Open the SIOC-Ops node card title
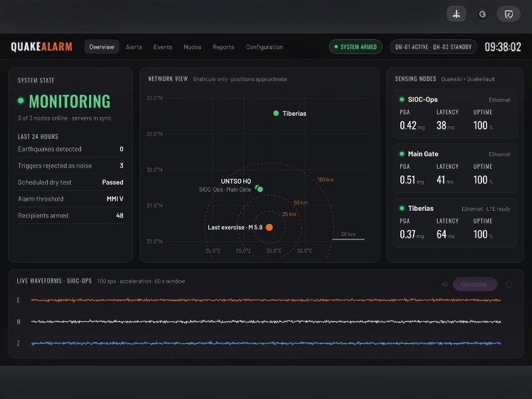The image size is (532, 399). (x=423, y=99)
